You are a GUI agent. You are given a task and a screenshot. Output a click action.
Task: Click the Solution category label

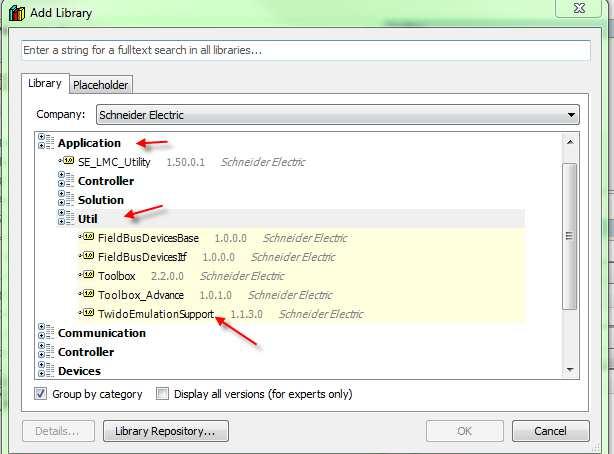(101, 200)
